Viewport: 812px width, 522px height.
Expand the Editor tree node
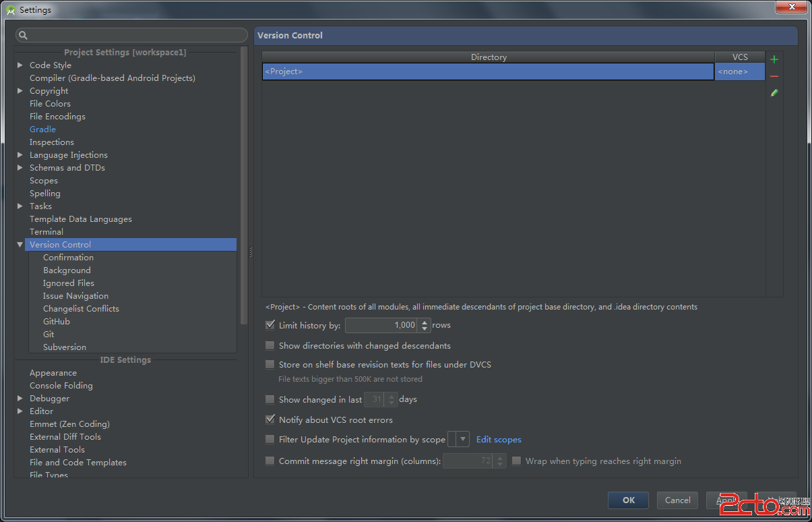tap(20, 411)
